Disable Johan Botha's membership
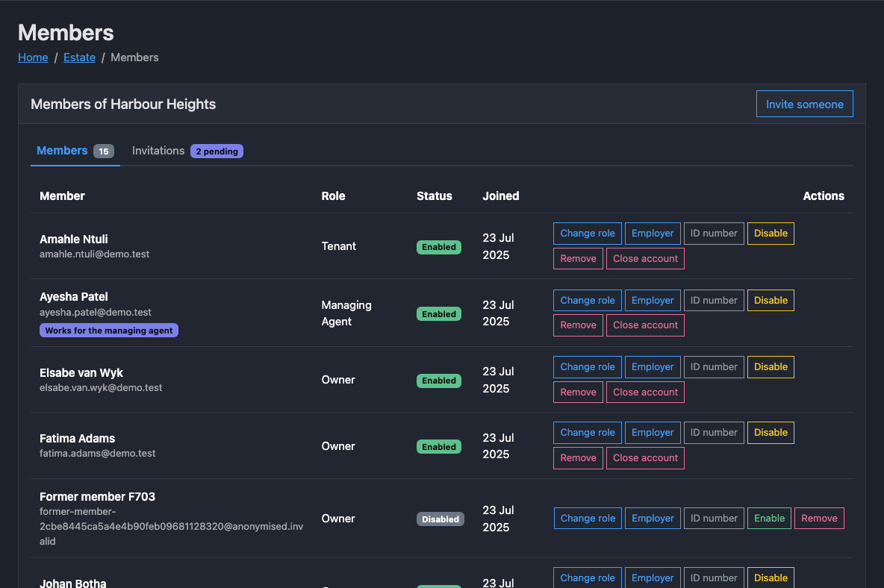Viewport: 884px width, 588px height. click(x=771, y=578)
